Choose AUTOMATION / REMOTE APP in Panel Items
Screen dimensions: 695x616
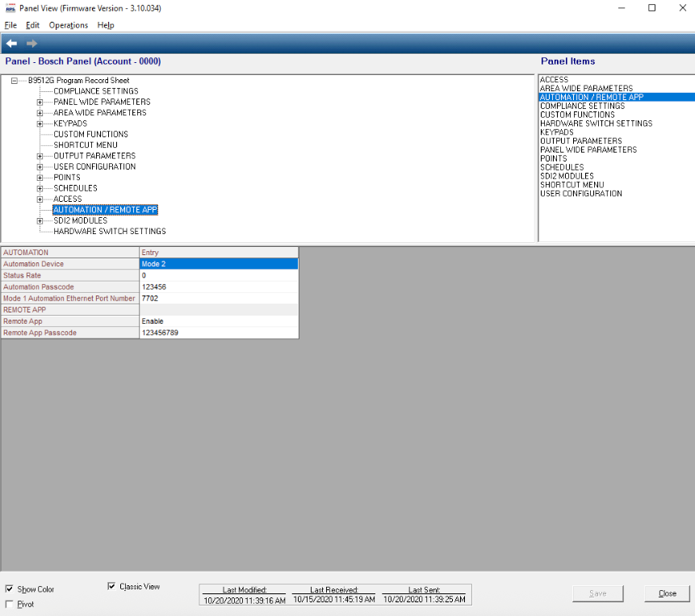pos(617,97)
